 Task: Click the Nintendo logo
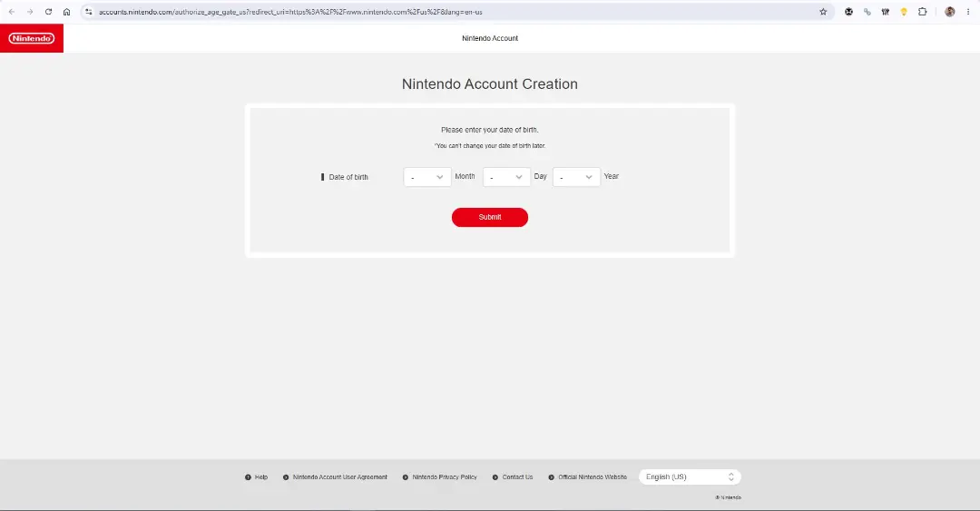[x=31, y=38]
